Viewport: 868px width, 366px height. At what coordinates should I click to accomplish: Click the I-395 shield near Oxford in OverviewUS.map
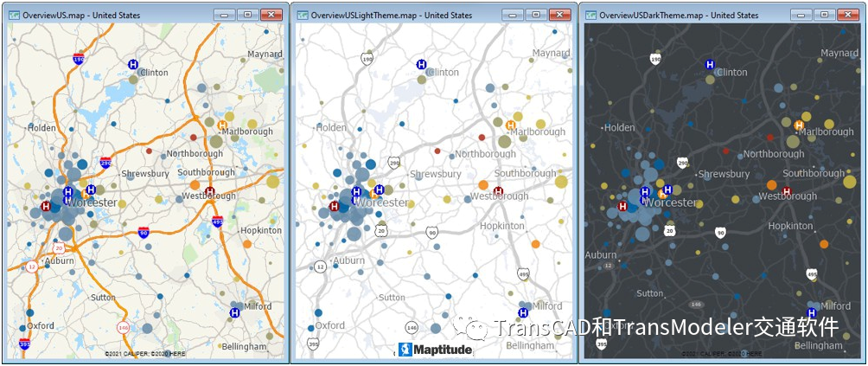[24, 344]
